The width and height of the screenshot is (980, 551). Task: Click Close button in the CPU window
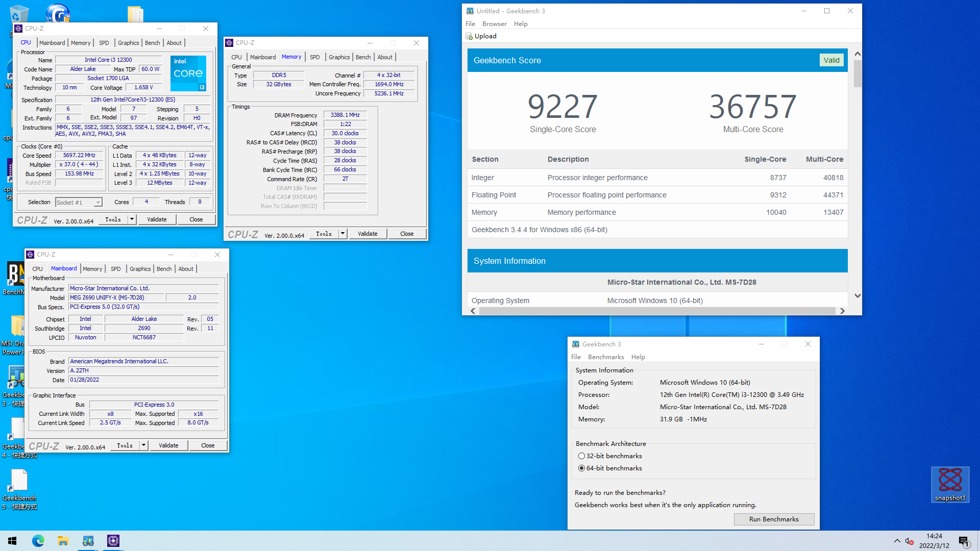click(196, 219)
